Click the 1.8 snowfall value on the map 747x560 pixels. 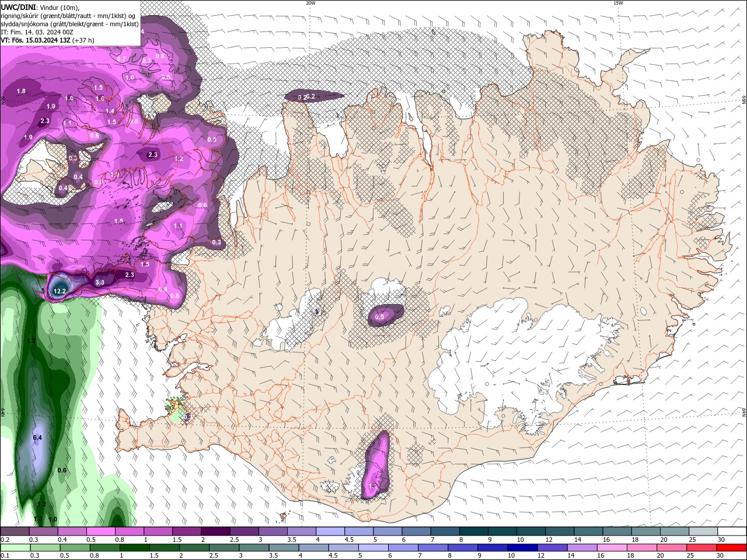[x=21, y=92]
